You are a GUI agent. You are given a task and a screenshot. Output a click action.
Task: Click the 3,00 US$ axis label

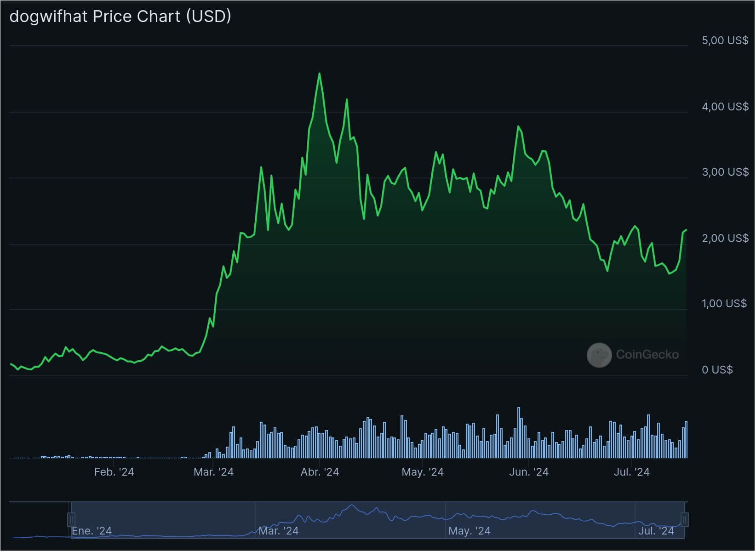(725, 172)
